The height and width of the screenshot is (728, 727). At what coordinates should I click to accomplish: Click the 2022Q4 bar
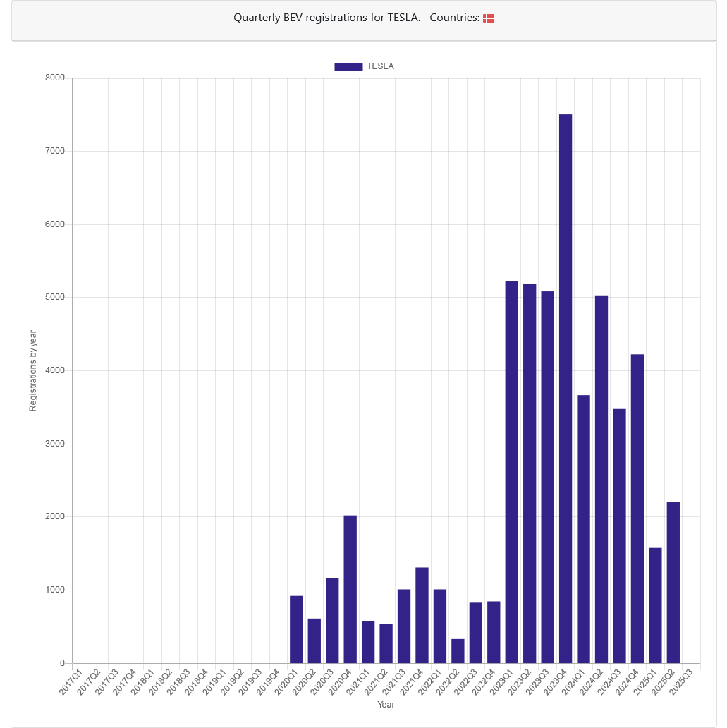tap(494, 632)
